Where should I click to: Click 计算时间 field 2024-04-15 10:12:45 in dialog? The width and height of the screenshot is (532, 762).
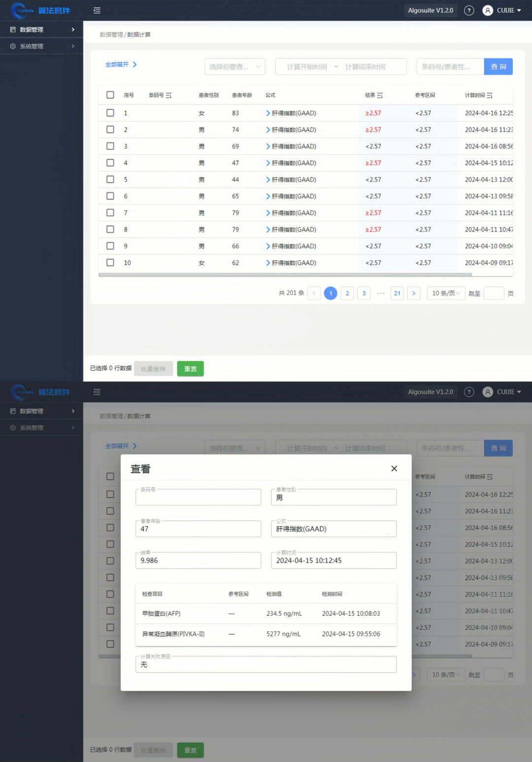point(334,560)
